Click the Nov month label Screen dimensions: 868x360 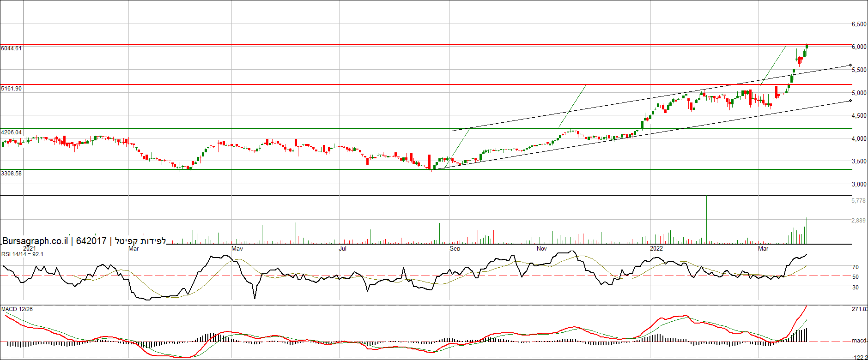click(x=541, y=249)
